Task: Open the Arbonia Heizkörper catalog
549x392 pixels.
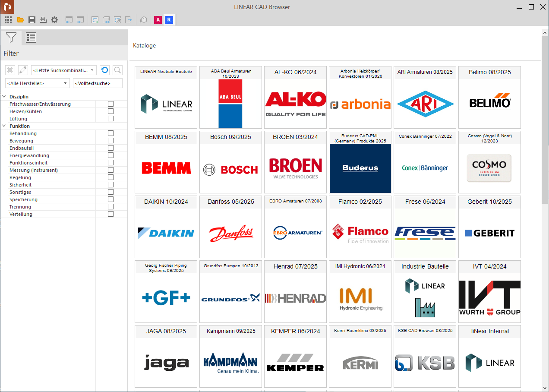Action: pyautogui.click(x=360, y=97)
